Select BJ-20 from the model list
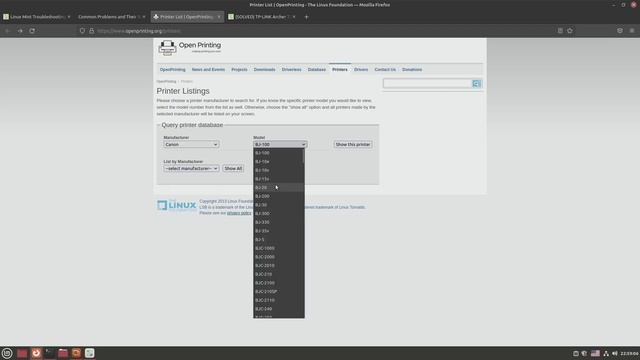The height and width of the screenshot is (360, 640). [278, 188]
